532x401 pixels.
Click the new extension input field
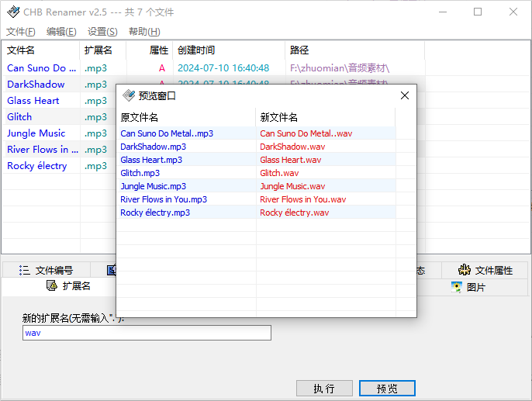[147, 333]
